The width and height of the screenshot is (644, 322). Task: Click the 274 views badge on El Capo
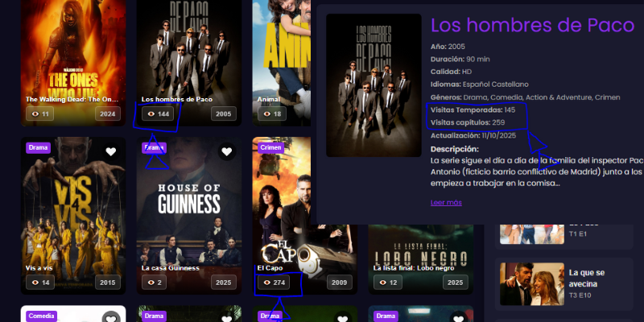[274, 283]
